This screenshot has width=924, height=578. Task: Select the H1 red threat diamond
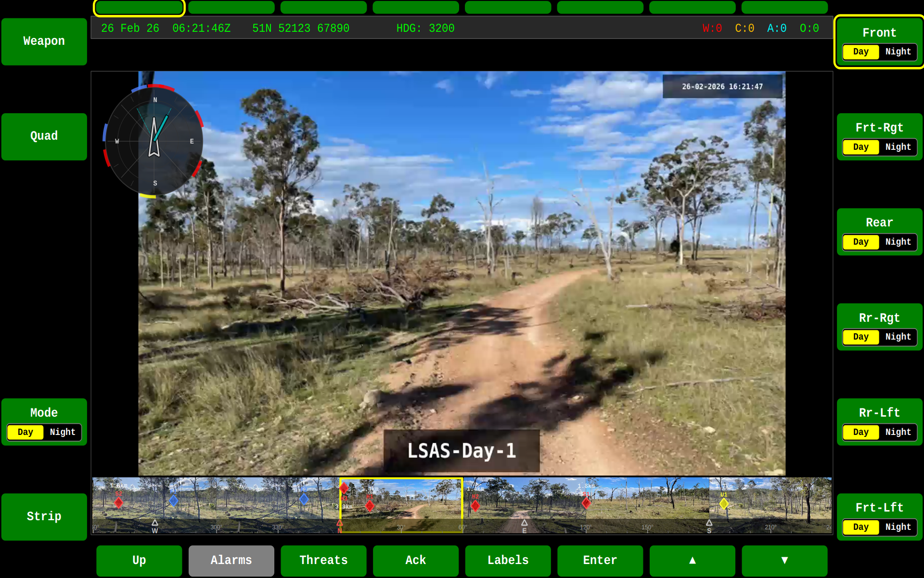(x=370, y=505)
